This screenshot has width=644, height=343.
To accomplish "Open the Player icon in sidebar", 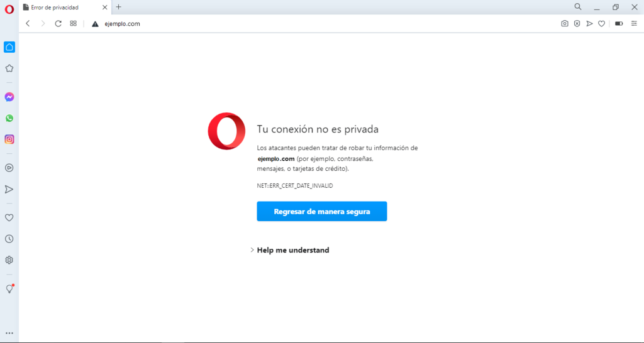I will click(x=9, y=168).
